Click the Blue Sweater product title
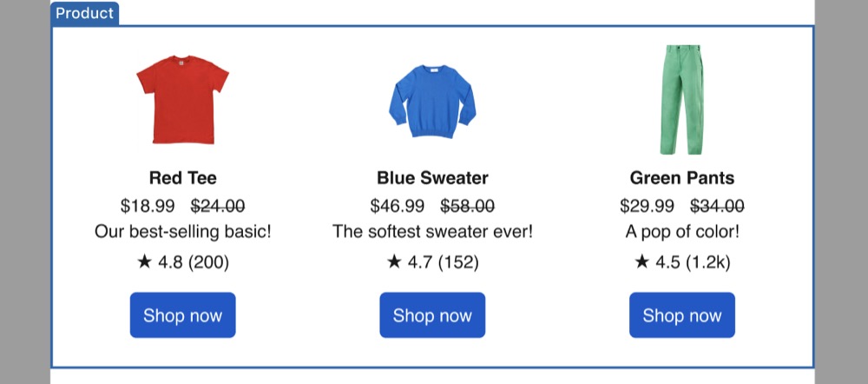 coord(432,178)
